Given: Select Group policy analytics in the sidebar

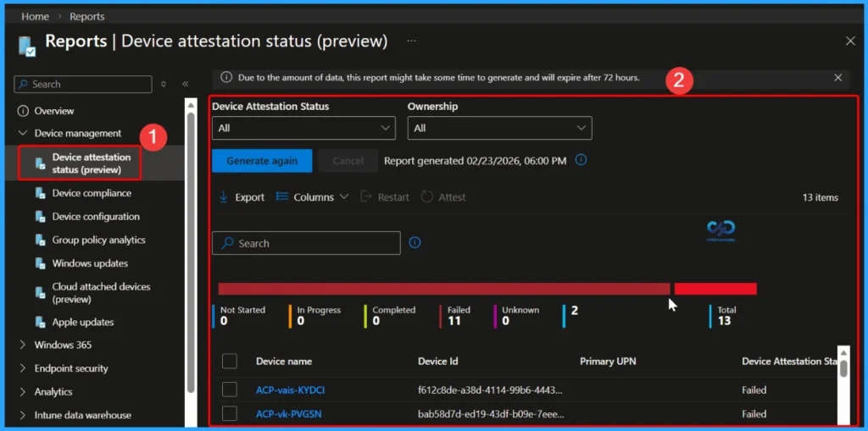Looking at the screenshot, I should tap(98, 240).
